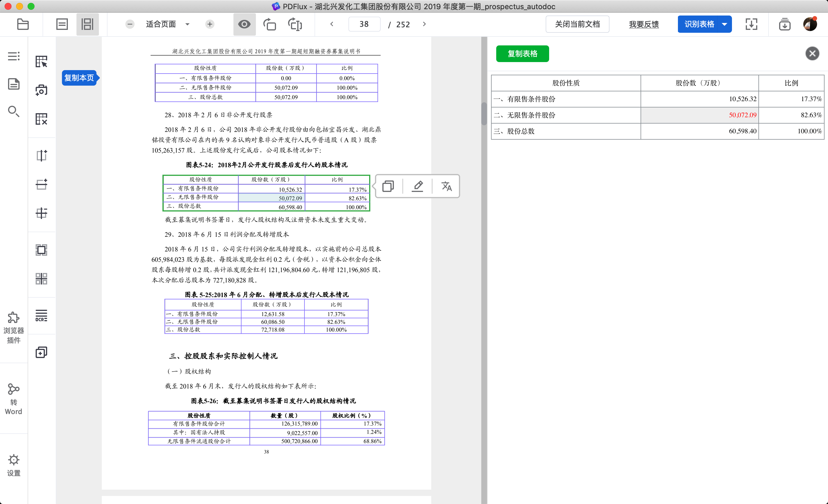
Task: Click the page number input field
Action: tap(364, 24)
